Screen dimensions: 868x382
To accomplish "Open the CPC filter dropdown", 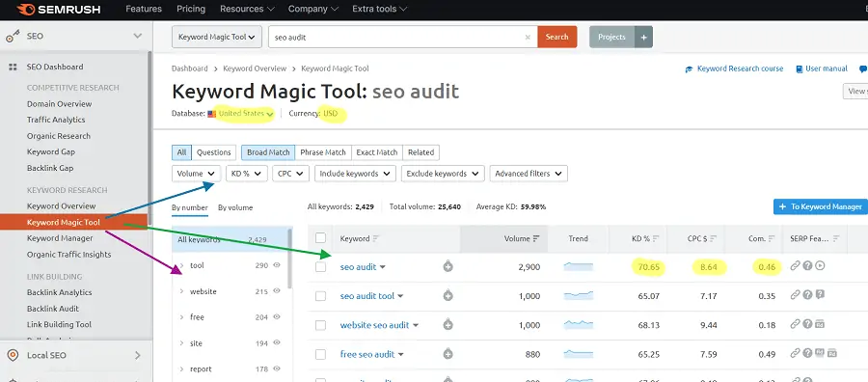I will pos(290,174).
